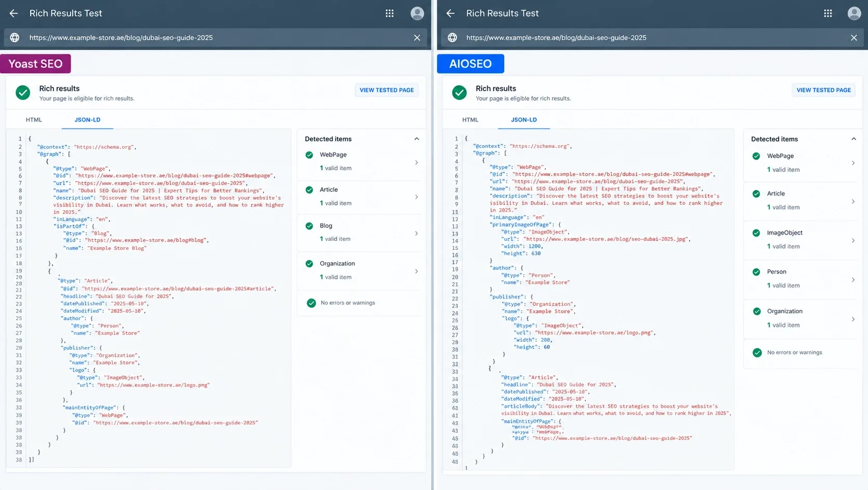Click the Rich Results Test title in the AIOSEO window
The width and height of the screenshot is (868, 490).
click(x=502, y=14)
